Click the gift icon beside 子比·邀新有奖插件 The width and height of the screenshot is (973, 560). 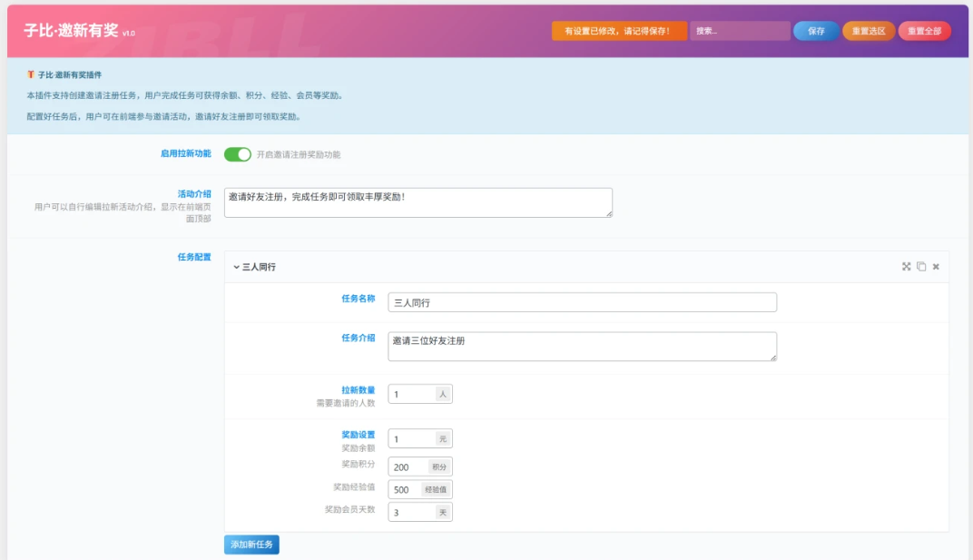31,74
